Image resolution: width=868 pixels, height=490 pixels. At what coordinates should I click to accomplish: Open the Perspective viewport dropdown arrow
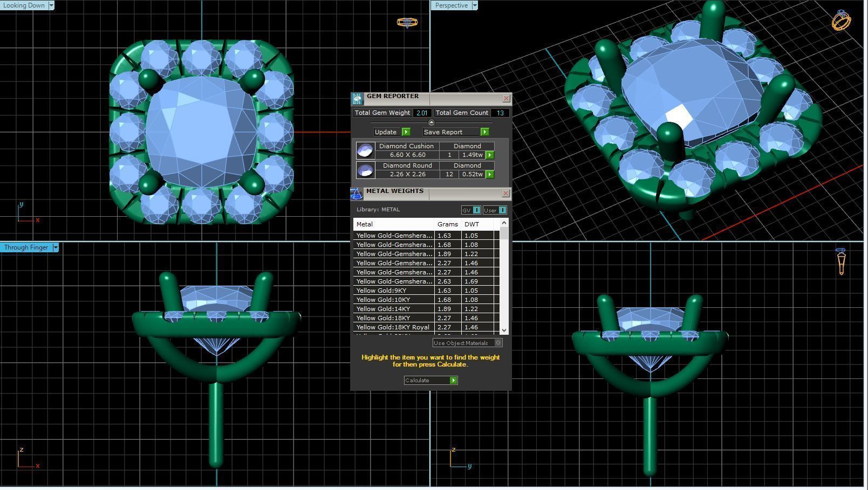point(475,5)
